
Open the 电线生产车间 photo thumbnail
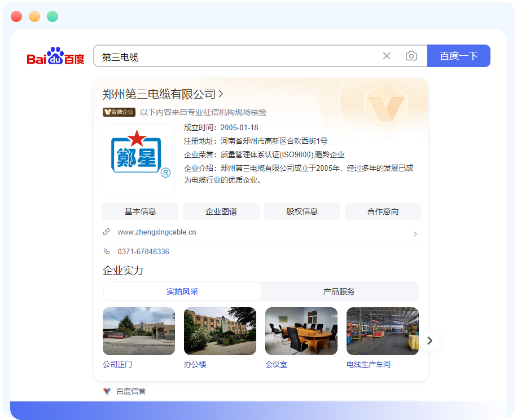point(383,331)
